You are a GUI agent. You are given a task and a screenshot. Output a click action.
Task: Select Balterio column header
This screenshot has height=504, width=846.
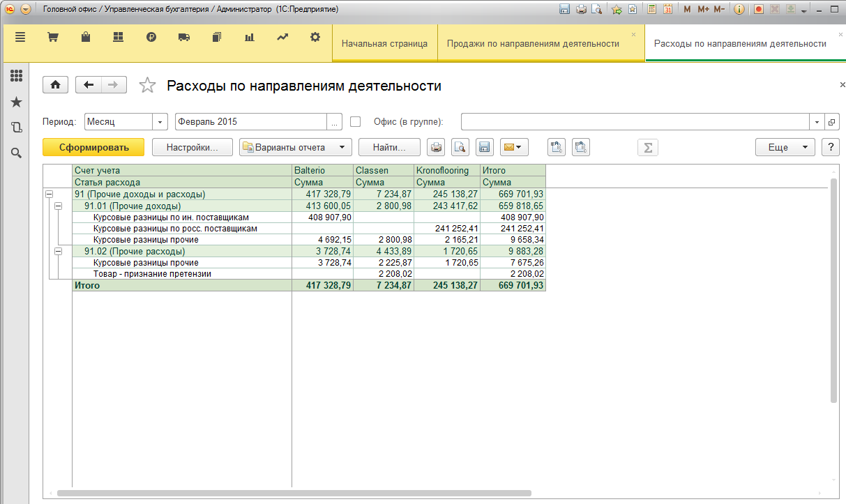pos(322,170)
